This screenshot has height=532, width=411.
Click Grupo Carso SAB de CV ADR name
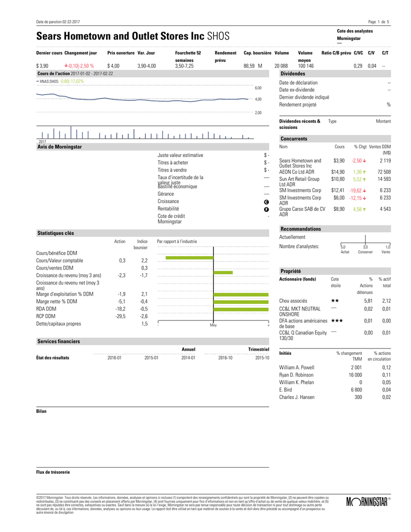pos(302,212)
